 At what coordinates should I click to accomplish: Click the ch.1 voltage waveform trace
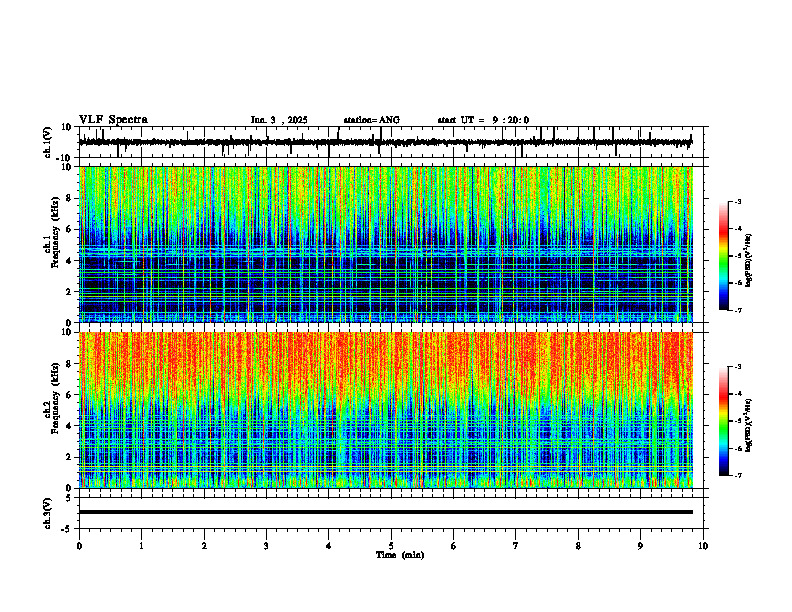click(x=385, y=142)
